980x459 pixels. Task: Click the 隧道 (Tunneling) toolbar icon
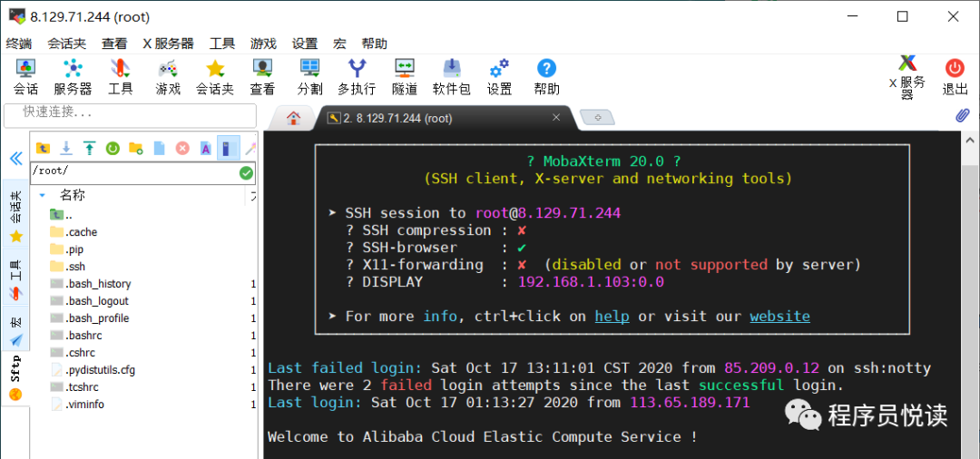[405, 77]
